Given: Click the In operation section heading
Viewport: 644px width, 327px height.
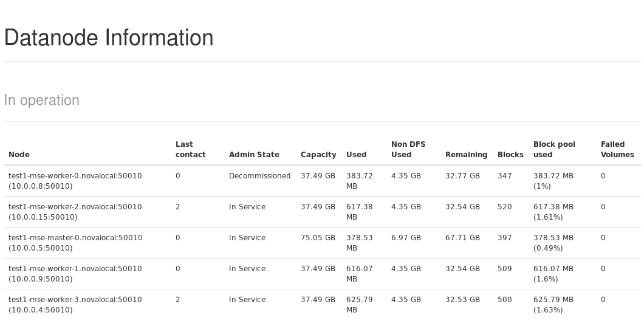Looking at the screenshot, I should [42, 100].
